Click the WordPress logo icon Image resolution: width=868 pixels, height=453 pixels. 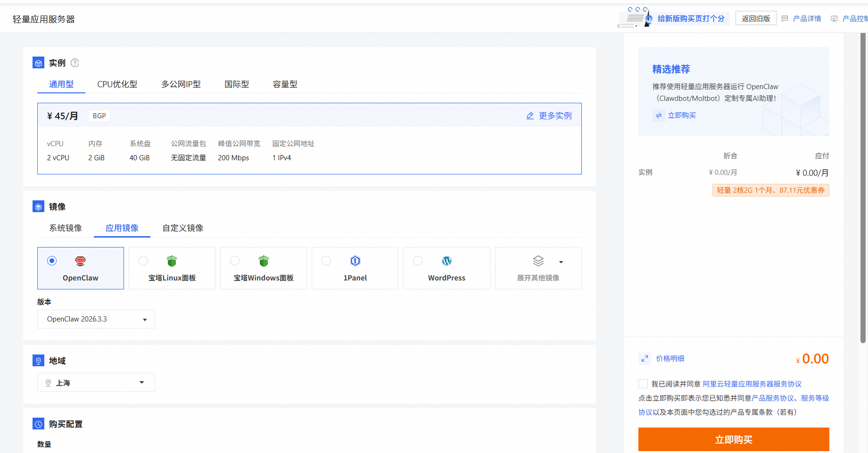click(x=446, y=261)
